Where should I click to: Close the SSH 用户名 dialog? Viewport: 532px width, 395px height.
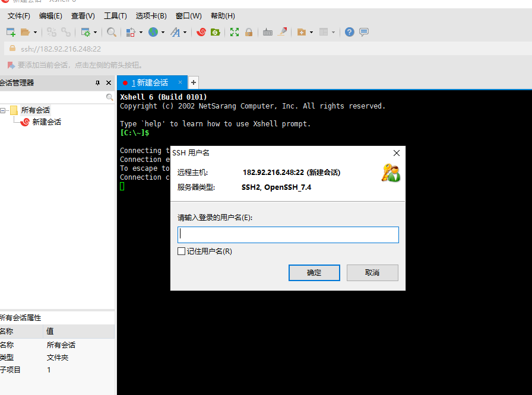[x=396, y=153]
